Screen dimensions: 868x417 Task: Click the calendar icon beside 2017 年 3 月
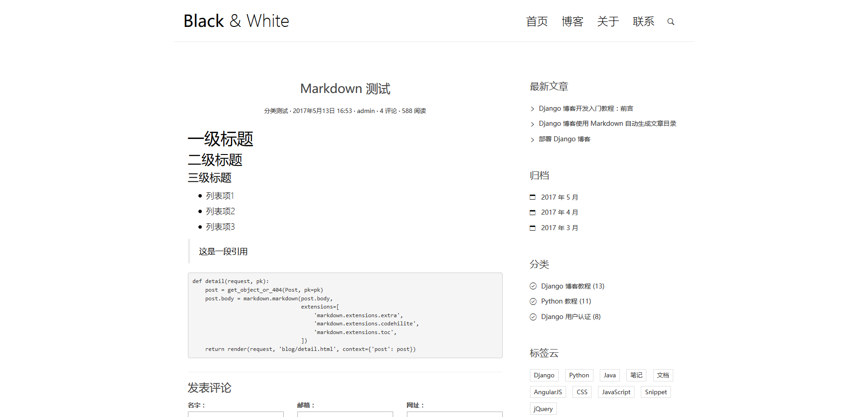(532, 227)
